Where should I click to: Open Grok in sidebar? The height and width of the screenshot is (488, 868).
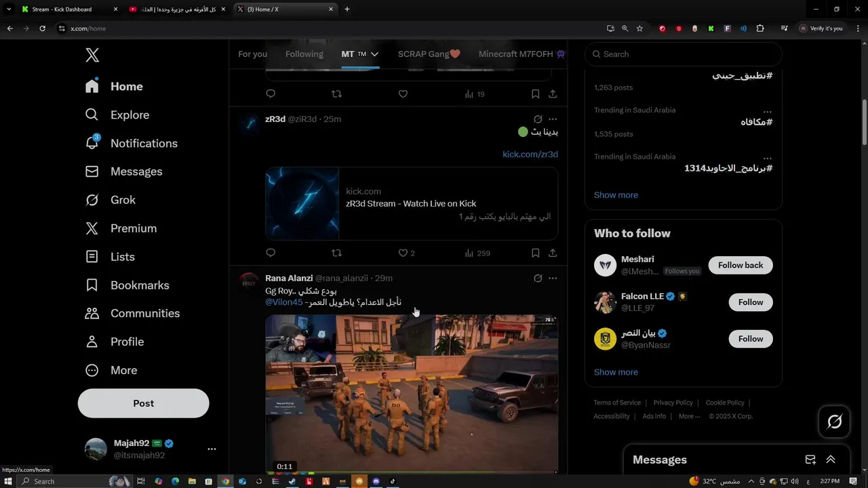tap(110, 201)
